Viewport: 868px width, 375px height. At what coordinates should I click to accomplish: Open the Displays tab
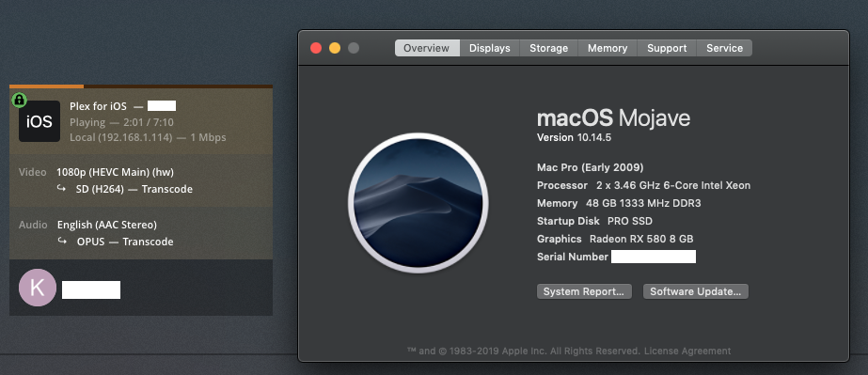(489, 48)
